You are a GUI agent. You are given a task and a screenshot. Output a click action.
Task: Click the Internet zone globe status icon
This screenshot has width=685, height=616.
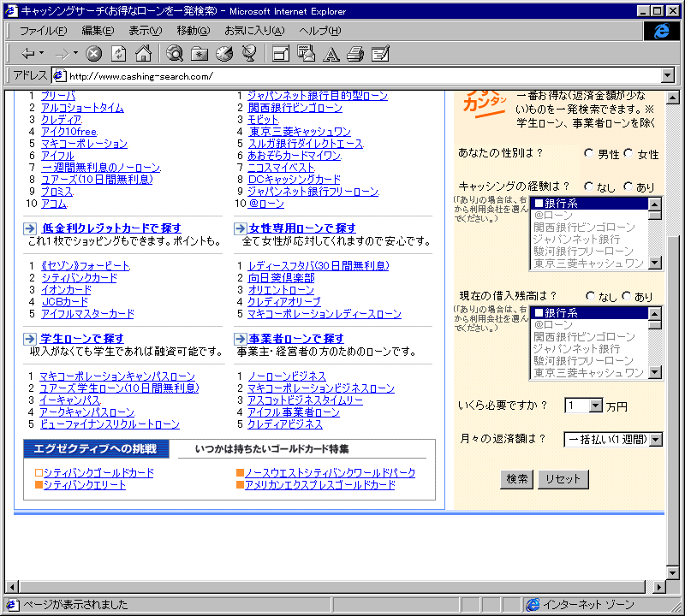(x=533, y=605)
